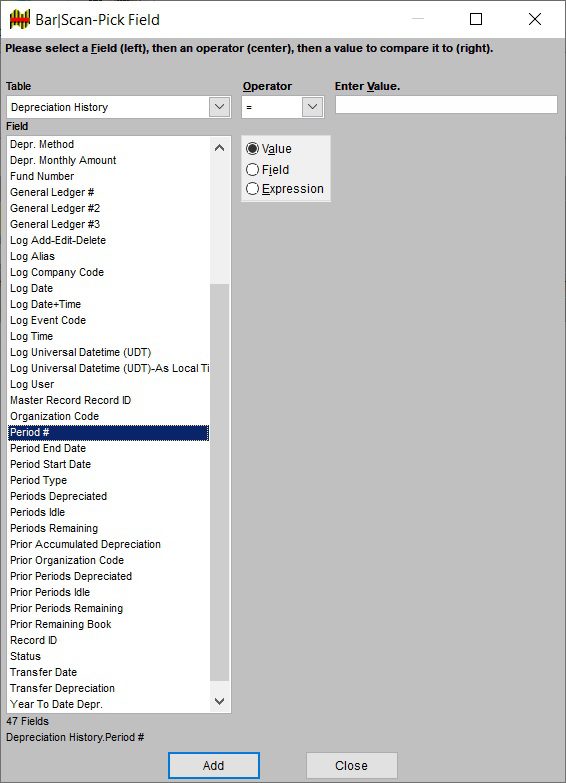Click the Add button

pos(214,766)
